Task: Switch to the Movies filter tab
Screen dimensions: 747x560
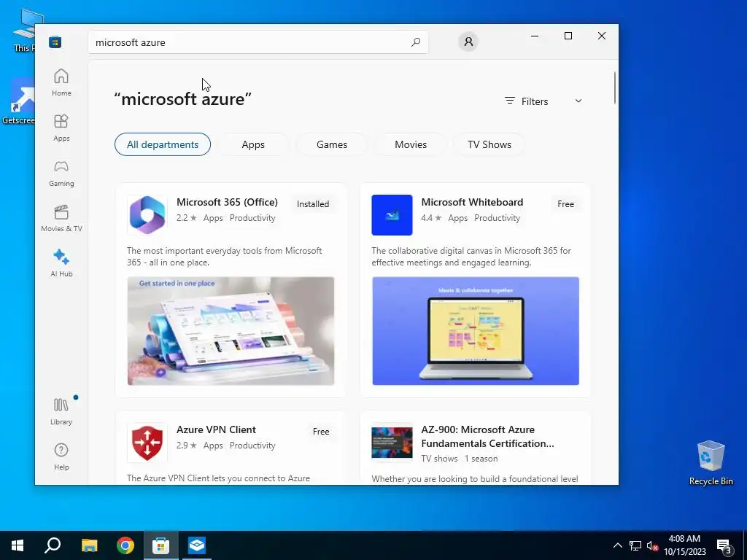Action: 411,144
